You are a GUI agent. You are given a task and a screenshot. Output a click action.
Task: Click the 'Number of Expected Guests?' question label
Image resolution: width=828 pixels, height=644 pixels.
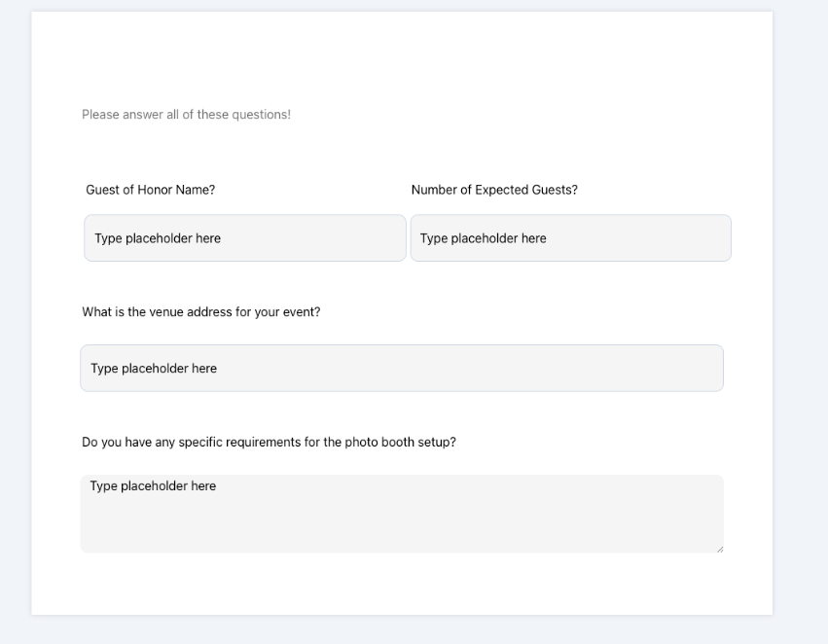[496, 190]
